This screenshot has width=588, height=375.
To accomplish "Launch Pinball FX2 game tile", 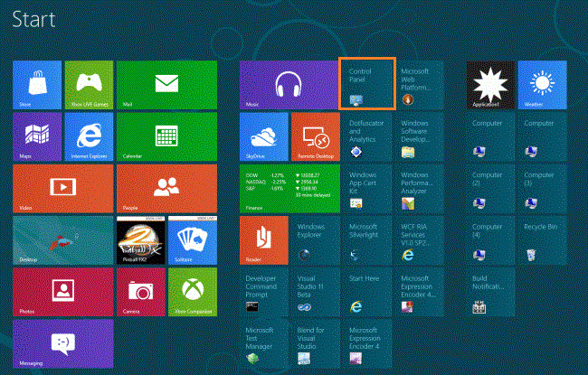I will pos(141,240).
